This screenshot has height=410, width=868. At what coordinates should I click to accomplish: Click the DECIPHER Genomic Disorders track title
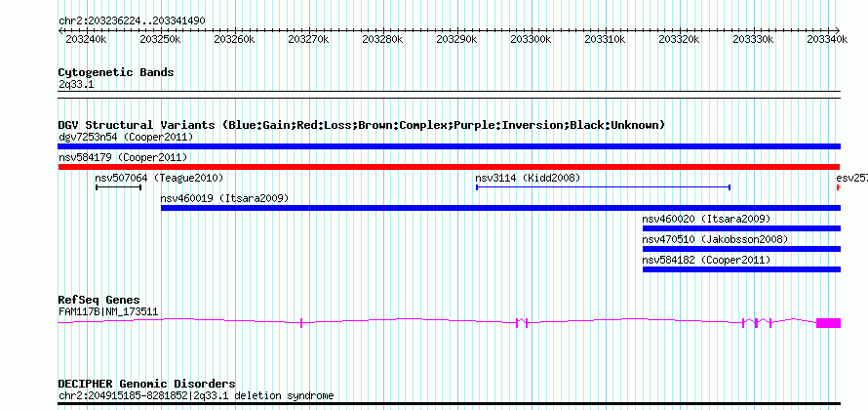(146, 384)
